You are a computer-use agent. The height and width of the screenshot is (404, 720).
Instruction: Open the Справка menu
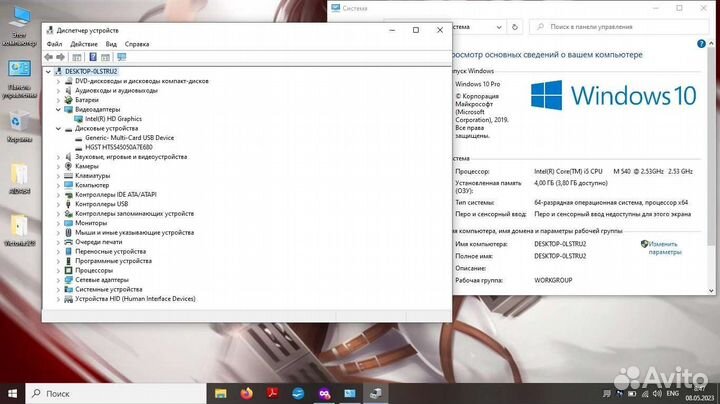pos(137,44)
